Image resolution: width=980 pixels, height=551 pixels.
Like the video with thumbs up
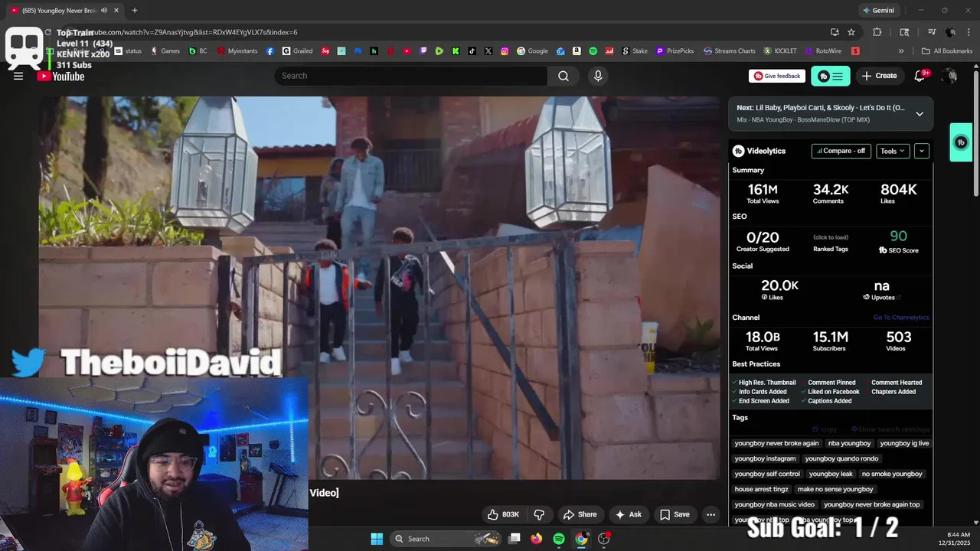[503, 514]
